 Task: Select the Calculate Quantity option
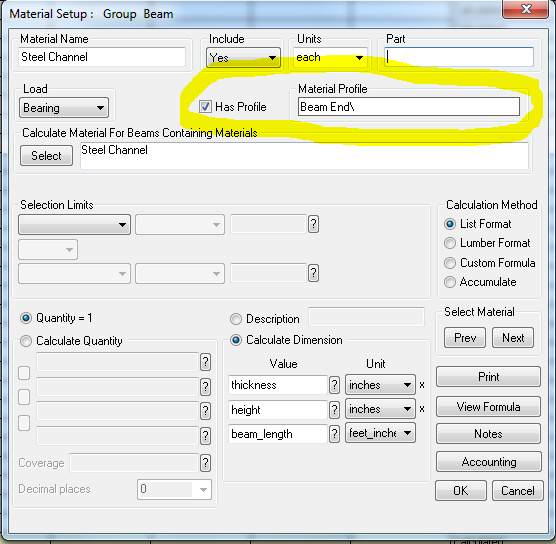tap(26, 341)
